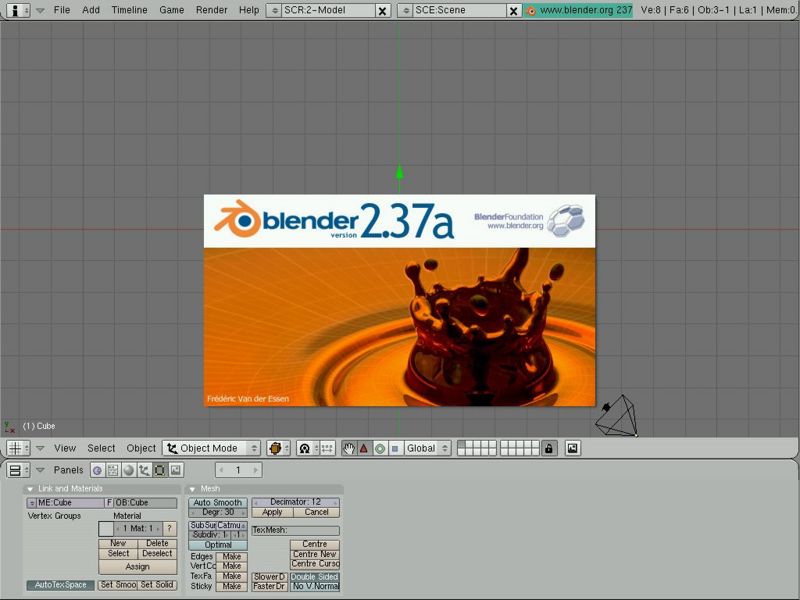Click the 3D manipulator hand icon

coord(349,448)
